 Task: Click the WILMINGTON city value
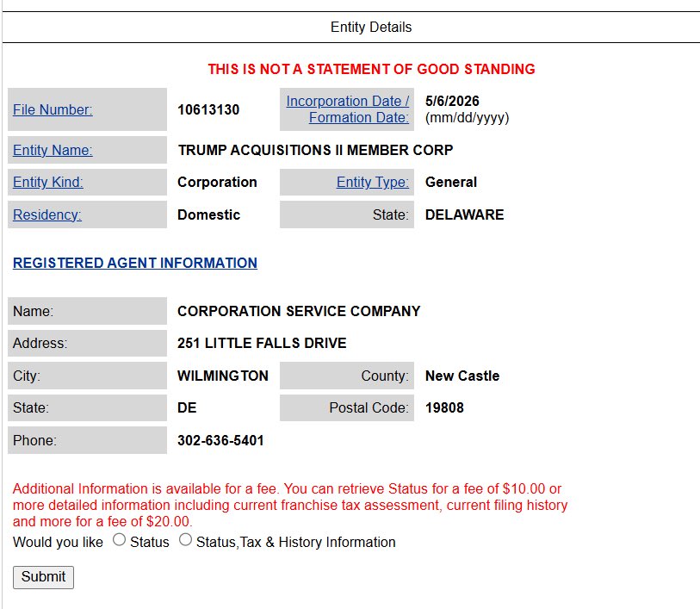point(223,376)
